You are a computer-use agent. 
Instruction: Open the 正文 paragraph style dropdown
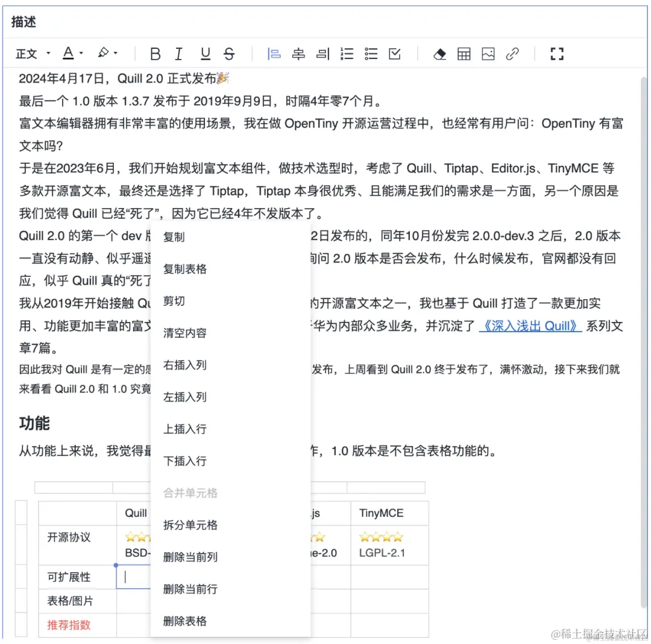click(x=33, y=54)
